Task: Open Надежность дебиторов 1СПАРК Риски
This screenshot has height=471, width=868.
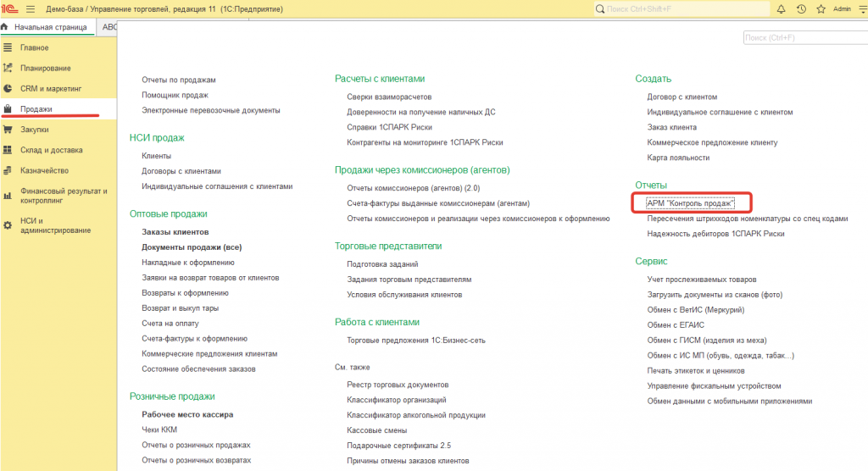Action: tap(715, 234)
